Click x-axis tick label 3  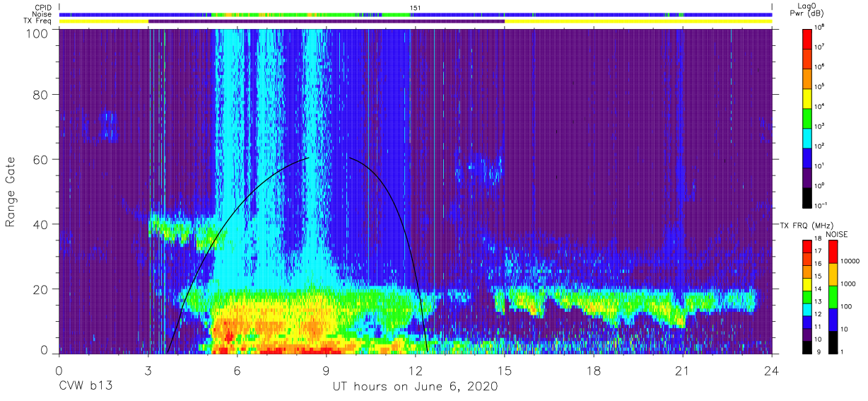click(148, 370)
